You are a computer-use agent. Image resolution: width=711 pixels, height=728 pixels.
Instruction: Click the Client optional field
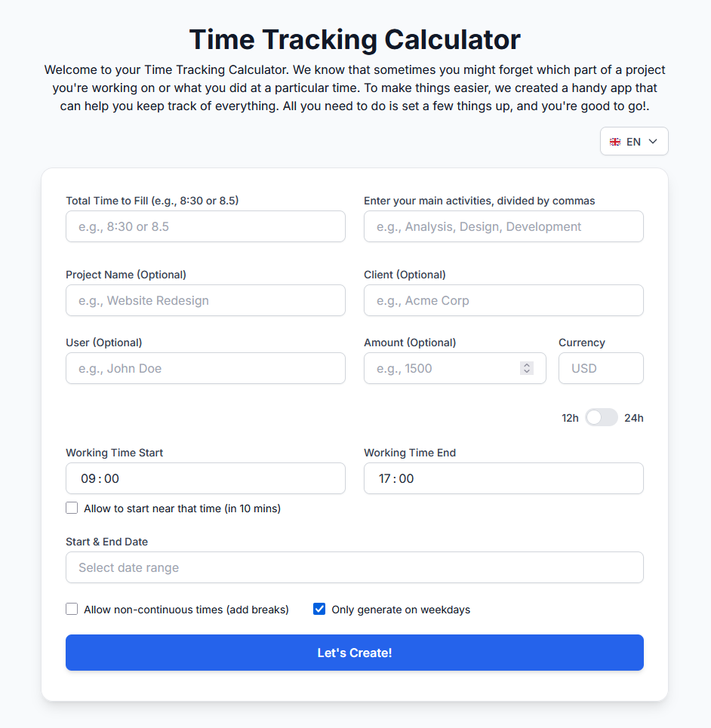coord(503,300)
